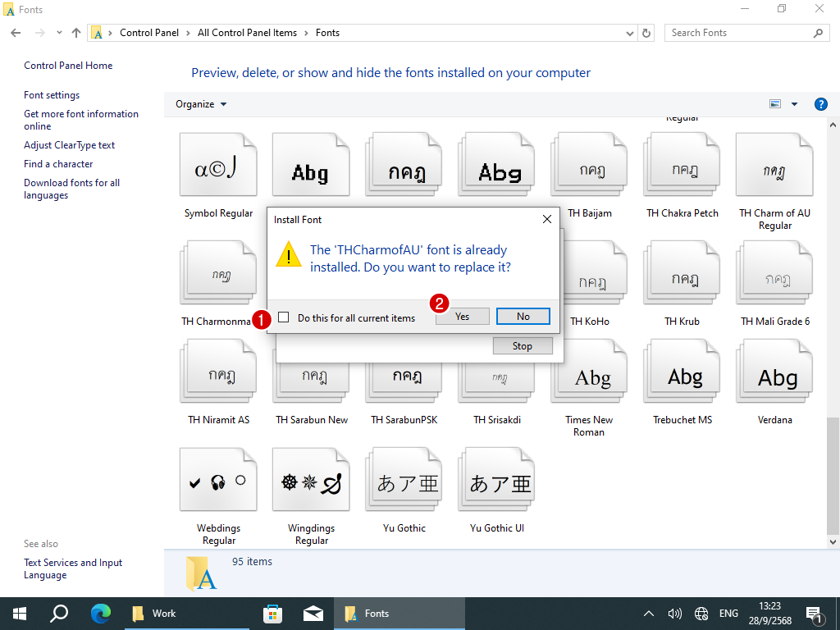Click Yes to replace the font
840x630 pixels.
point(462,317)
